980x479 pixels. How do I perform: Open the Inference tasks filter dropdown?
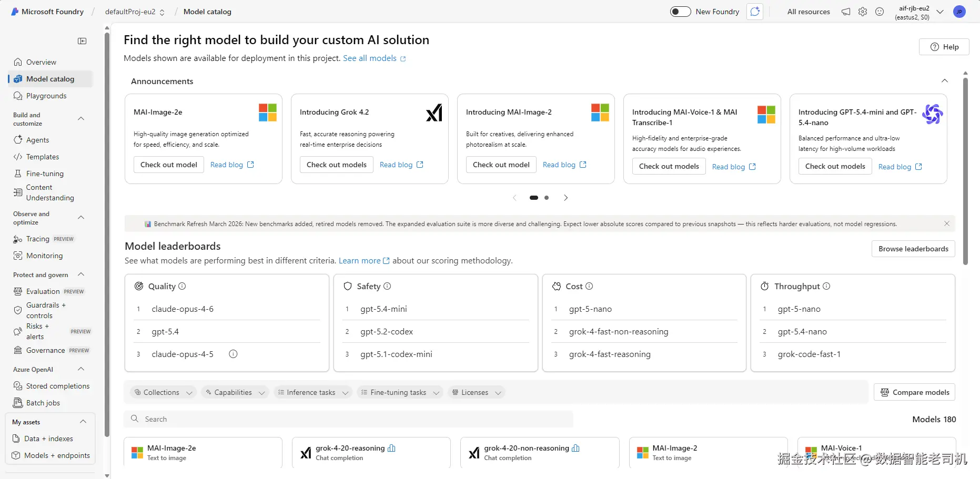click(x=313, y=392)
